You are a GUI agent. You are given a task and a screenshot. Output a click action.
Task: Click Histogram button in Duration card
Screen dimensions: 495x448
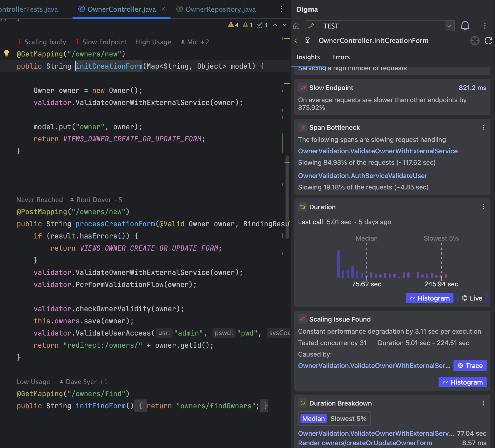(x=429, y=298)
